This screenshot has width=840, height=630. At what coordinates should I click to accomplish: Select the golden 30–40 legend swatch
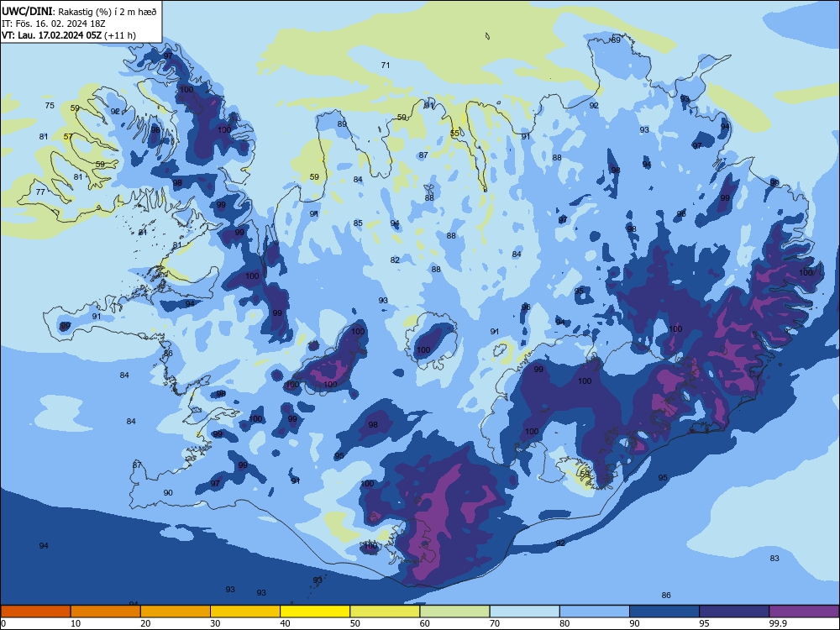click(245, 612)
